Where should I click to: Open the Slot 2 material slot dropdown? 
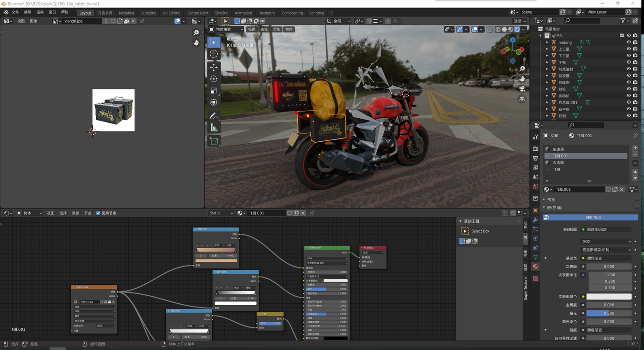coord(221,213)
